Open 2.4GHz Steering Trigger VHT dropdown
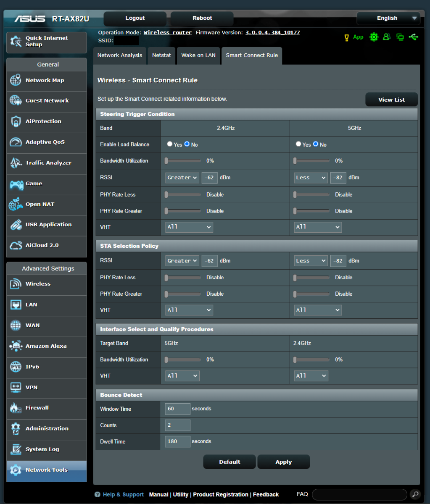 [x=189, y=227]
